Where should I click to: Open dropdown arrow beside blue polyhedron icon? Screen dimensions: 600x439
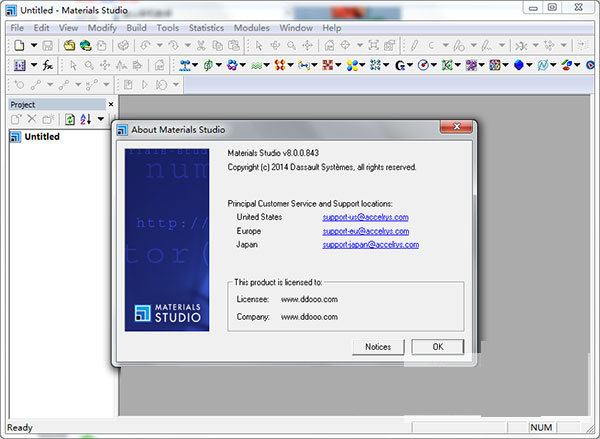pos(529,65)
